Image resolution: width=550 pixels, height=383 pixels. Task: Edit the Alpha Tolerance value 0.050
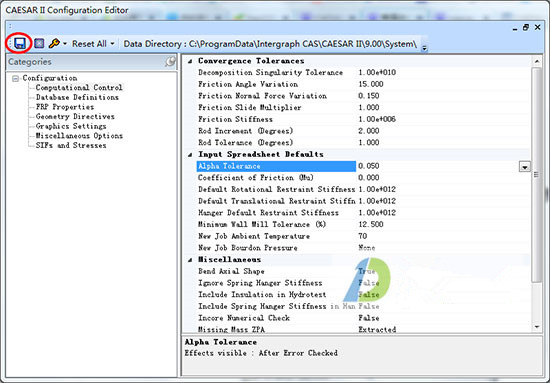369,166
